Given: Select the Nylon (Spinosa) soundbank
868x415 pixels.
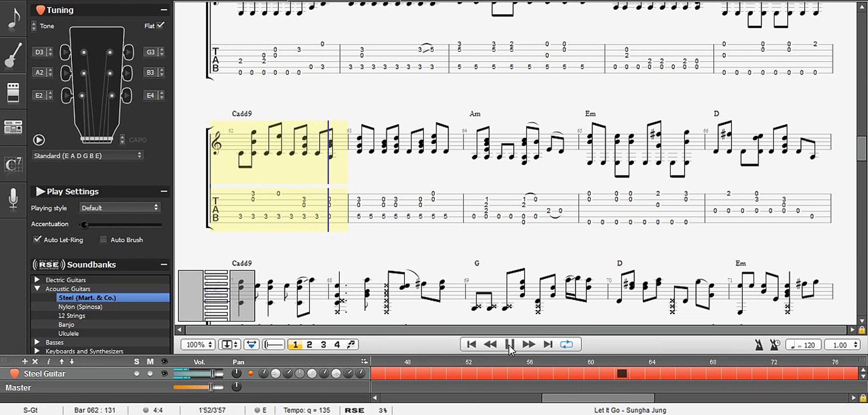Looking at the screenshot, I should tap(80, 307).
